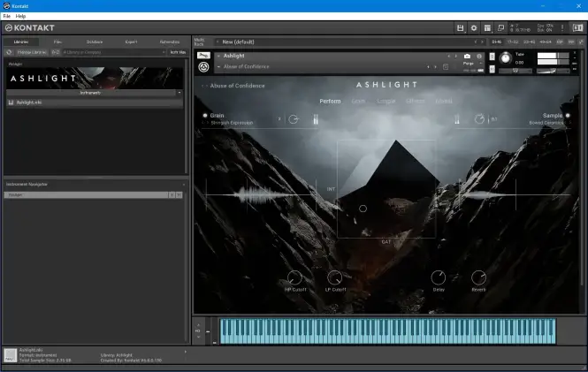Click the LP Cutoff knob
The width and height of the screenshot is (588, 372).
(x=335, y=277)
